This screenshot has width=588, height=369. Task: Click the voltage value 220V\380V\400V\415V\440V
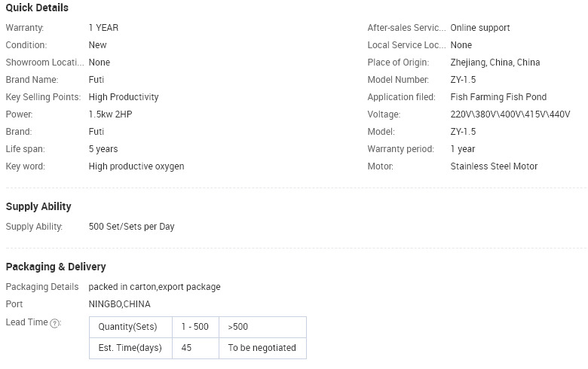510,114
